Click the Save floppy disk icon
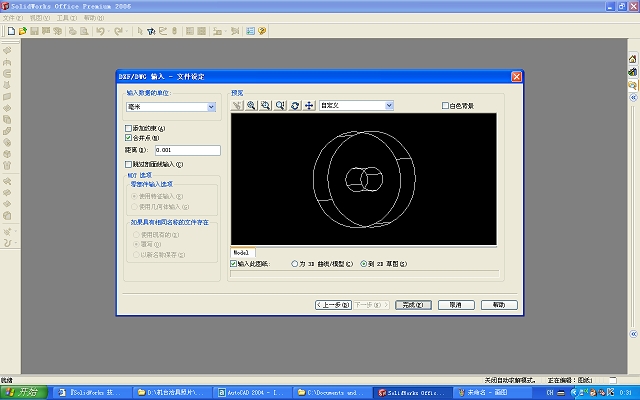 tap(34, 31)
